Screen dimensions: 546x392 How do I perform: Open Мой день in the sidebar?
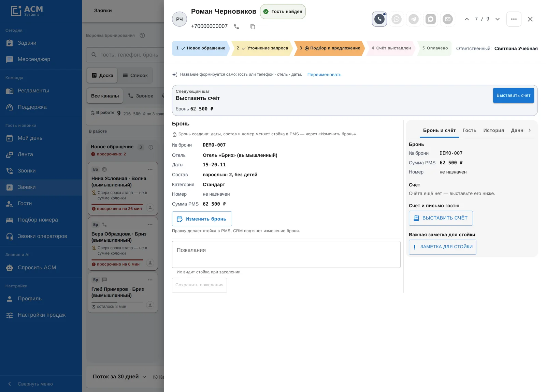(41, 138)
